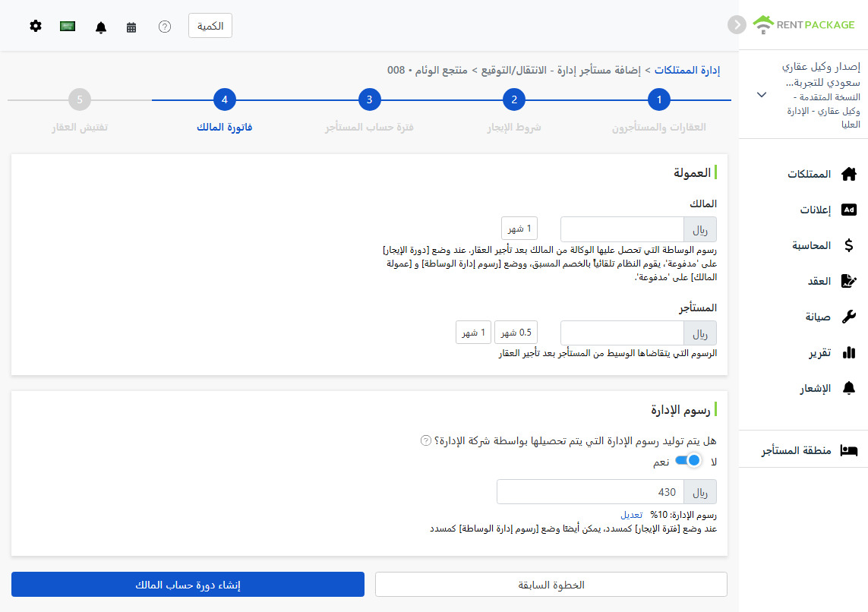Go to step 3 circle فترة حساب المستأجر

coord(369,99)
